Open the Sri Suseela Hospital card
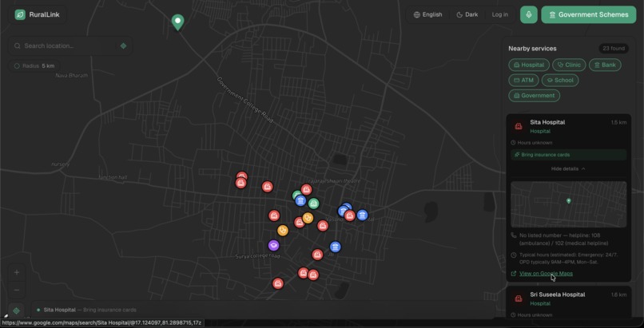The image size is (644, 328). coord(568,302)
